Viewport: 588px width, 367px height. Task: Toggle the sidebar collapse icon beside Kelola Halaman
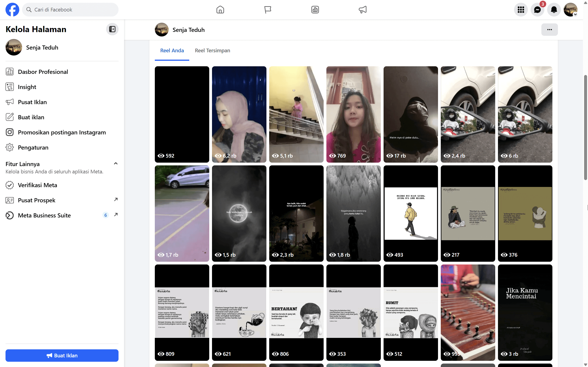[112, 29]
